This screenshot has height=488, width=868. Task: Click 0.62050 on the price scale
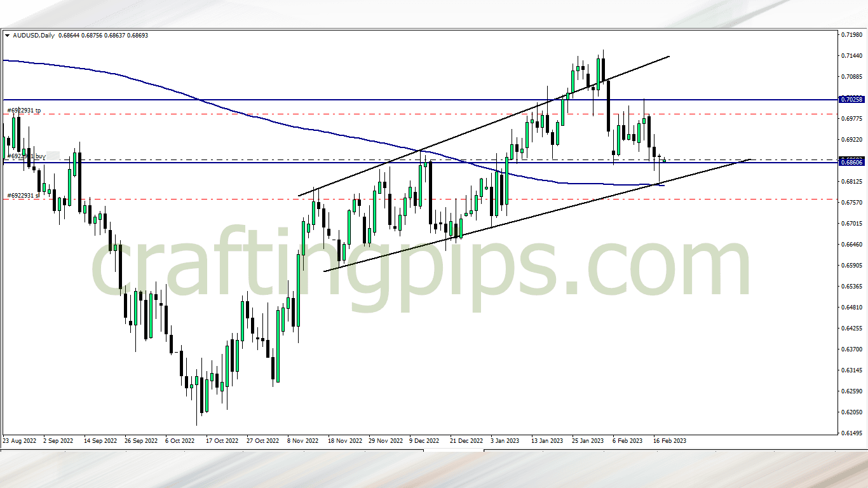point(851,412)
